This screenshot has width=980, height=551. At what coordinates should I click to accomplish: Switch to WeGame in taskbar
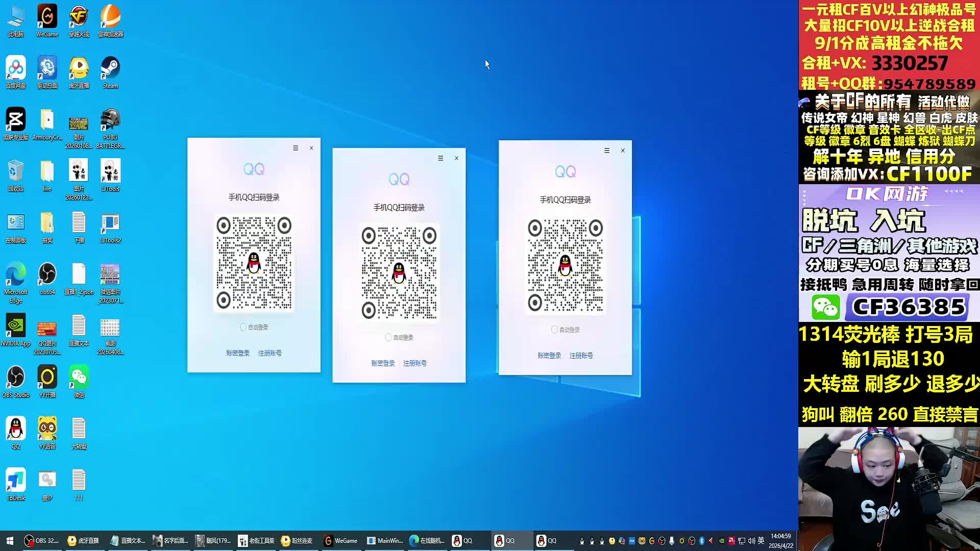(x=341, y=541)
